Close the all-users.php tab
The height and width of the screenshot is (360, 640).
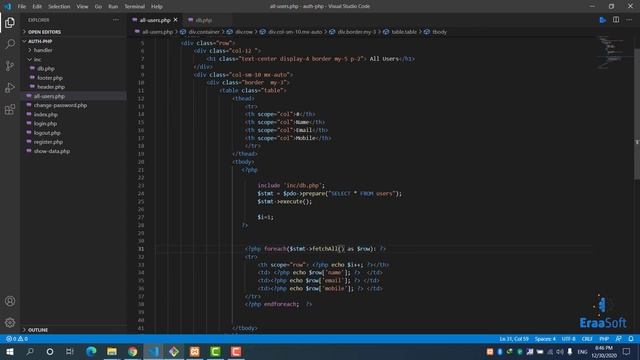click(176, 20)
